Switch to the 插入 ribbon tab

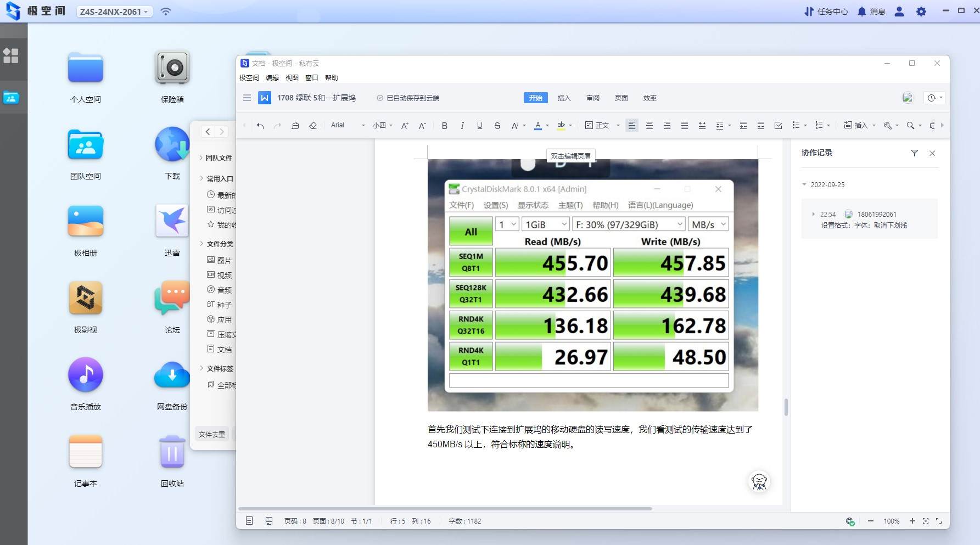pos(564,98)
